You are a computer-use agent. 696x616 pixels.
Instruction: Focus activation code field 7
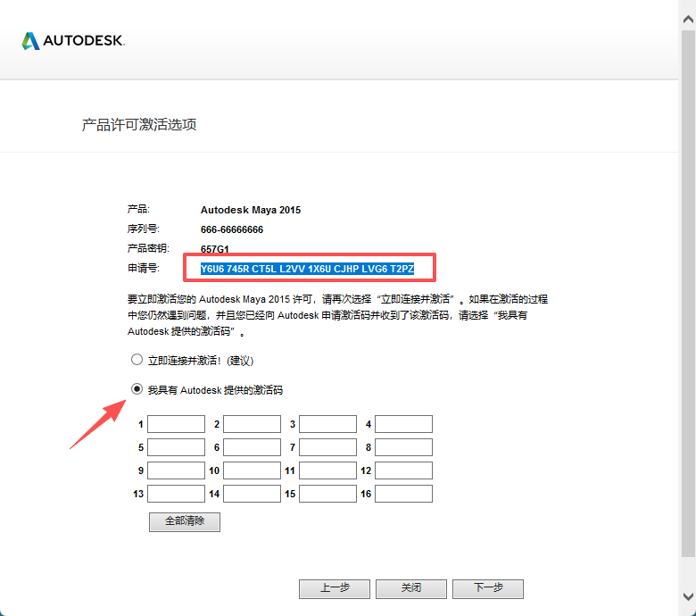tap(328, 447)
